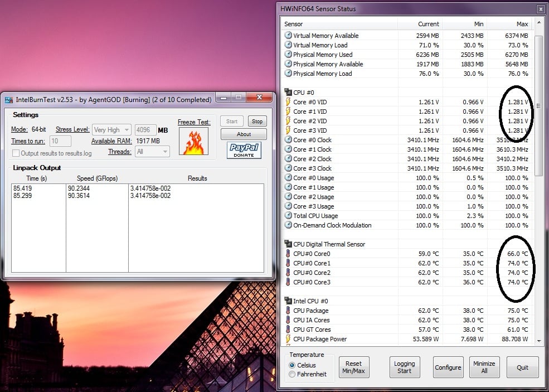
Task: Toggle Output results to results.log checkbox
Action: pyautogui.click(x=16, y=153)
